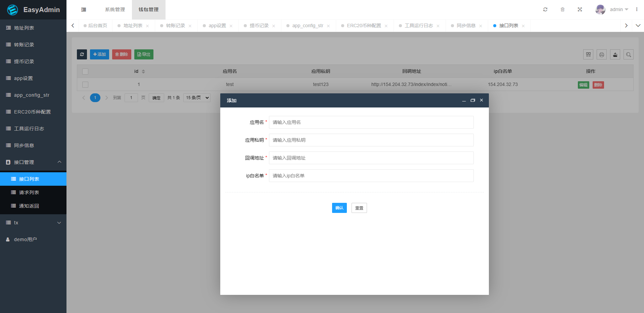Expand the tx menu in sidebar
This screenshot has height=313, width=644.
pyautogui.click(x=33, y=223)
